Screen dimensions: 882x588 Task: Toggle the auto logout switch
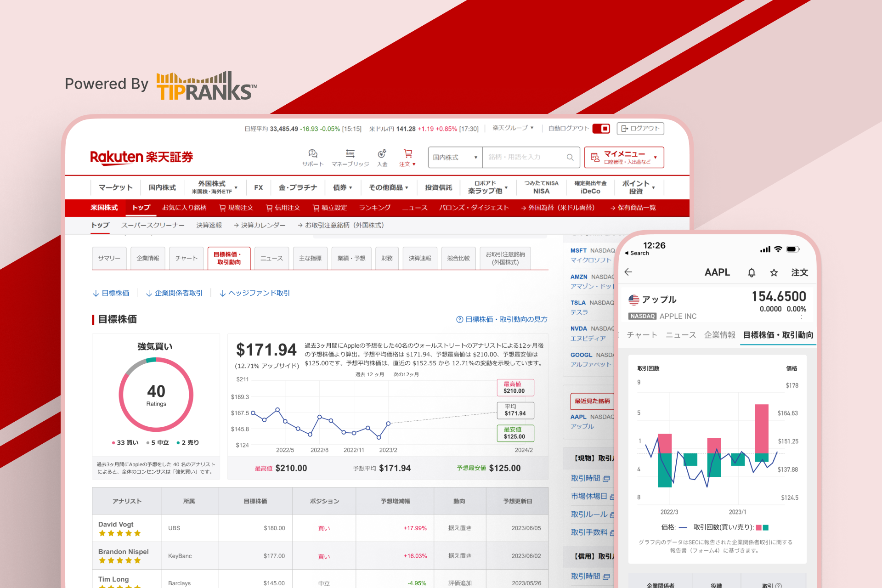[x=601, y=129]
